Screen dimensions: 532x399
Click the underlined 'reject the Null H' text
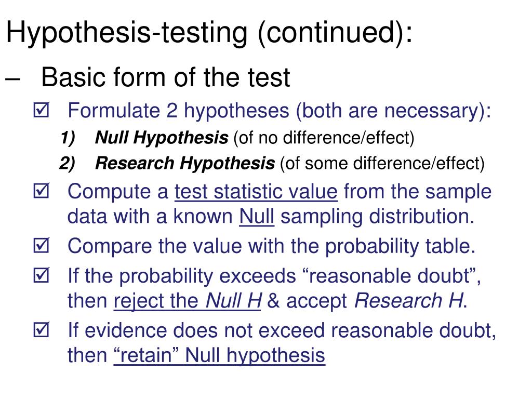(x=188, y=301)
